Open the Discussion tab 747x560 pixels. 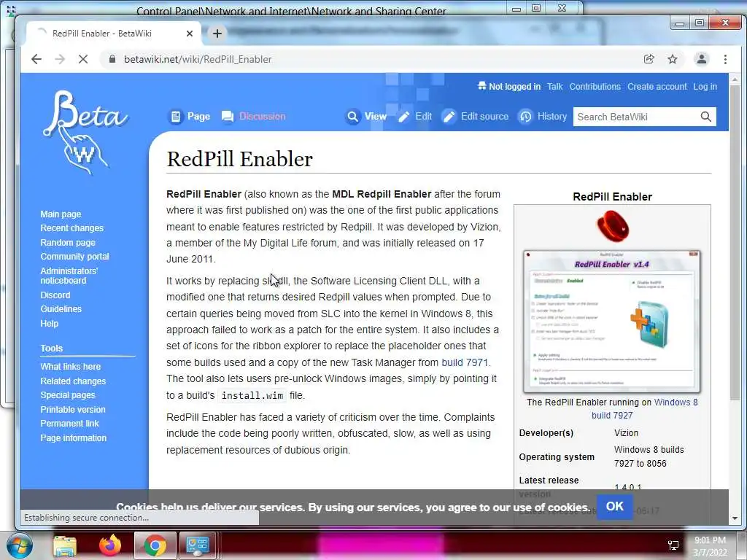click(x=254, y=116)
